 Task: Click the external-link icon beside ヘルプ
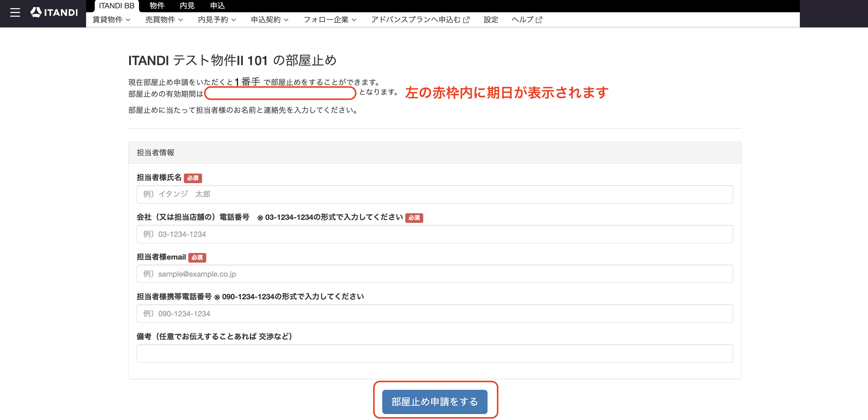pos(539,20)
